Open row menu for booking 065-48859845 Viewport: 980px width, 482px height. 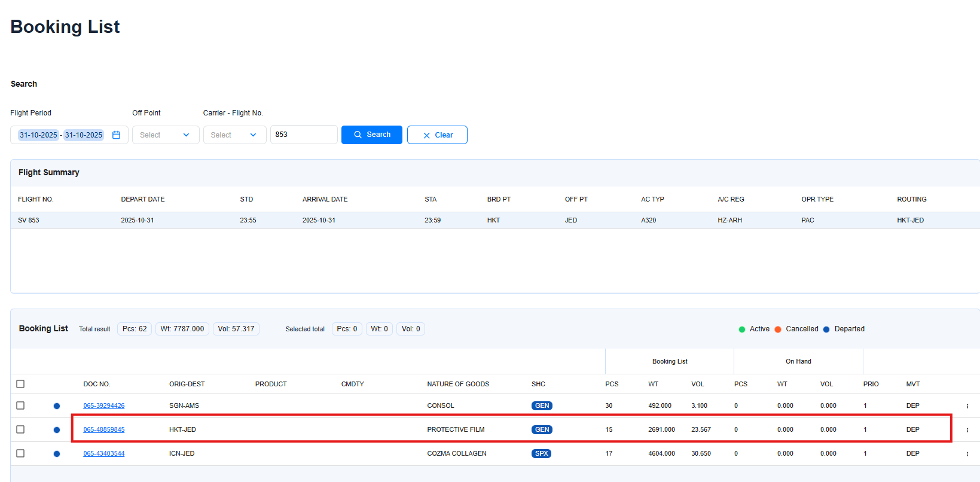pos(967,430)
